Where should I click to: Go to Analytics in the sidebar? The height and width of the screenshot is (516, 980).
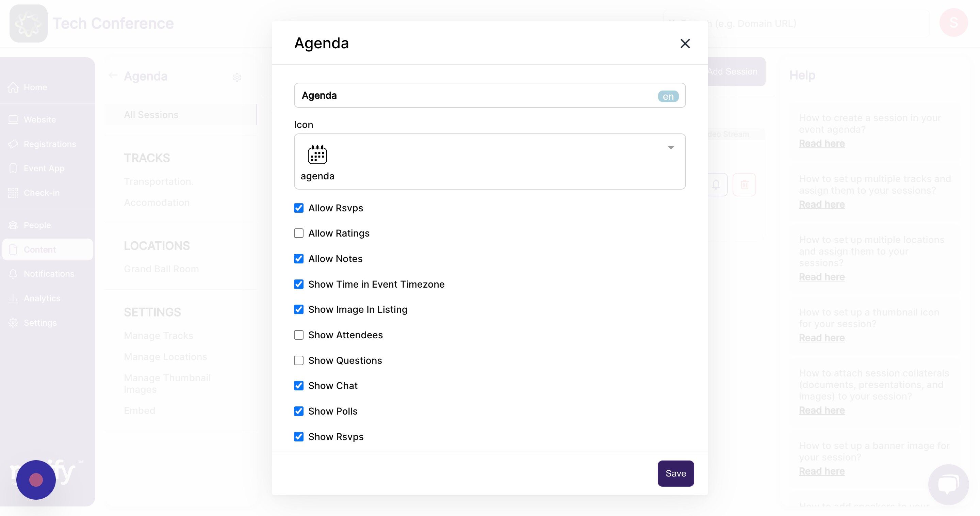(x=42, y=299)
